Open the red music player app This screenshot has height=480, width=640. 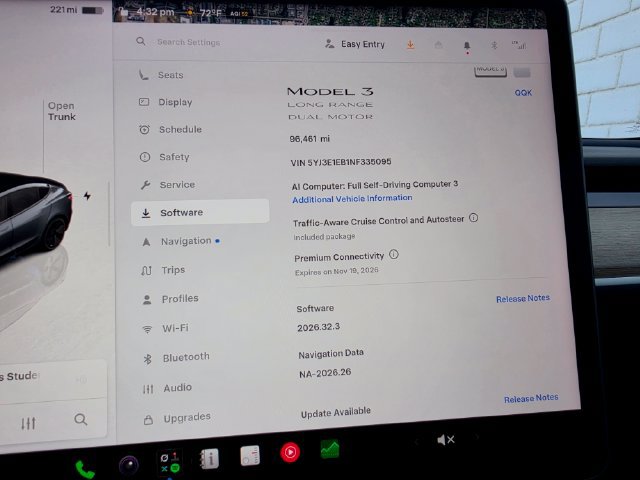[290, 452]
